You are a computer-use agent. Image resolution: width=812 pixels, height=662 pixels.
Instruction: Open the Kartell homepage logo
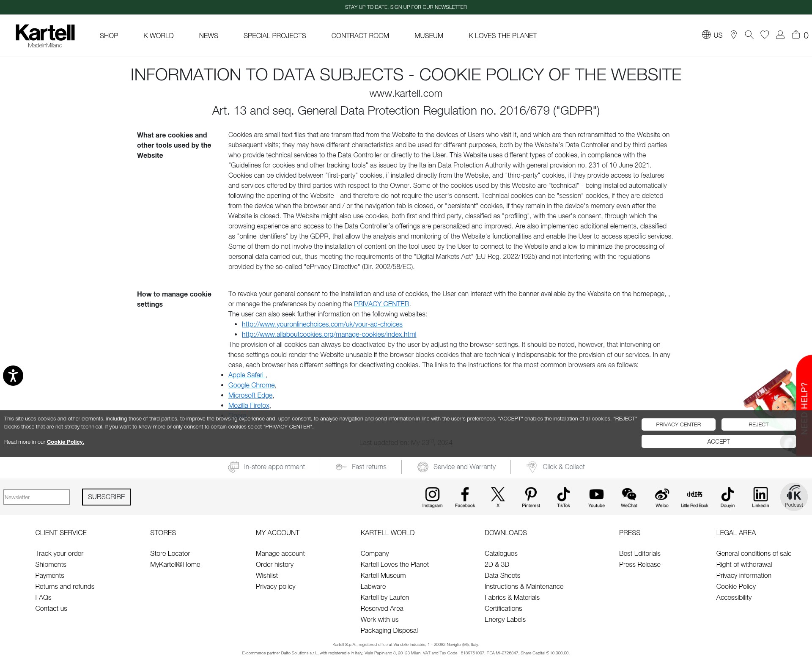pos(45,36)
